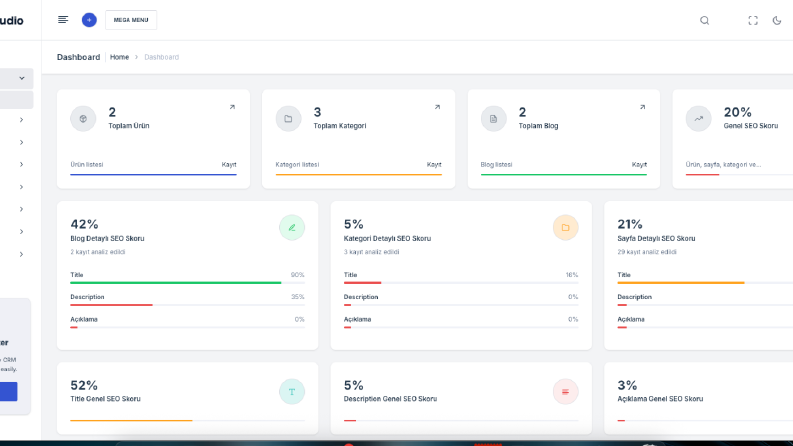Click the '20%' Genel SEO score
The image size is (793, 446).
click(737, 112)
